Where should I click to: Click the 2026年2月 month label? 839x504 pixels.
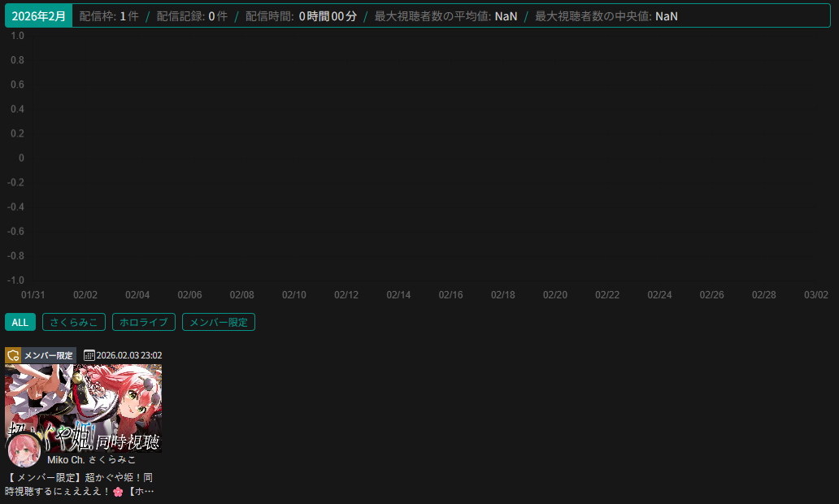[x=38, y=16]
